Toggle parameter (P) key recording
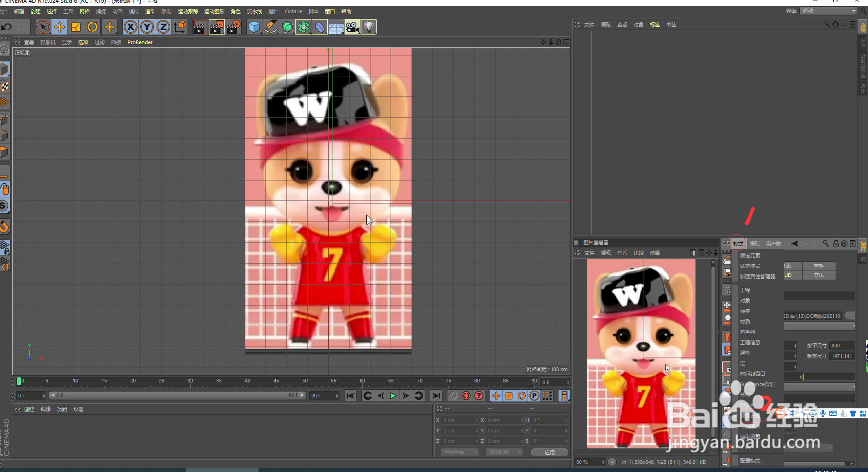The image size is (868, 472). point(534,396)
